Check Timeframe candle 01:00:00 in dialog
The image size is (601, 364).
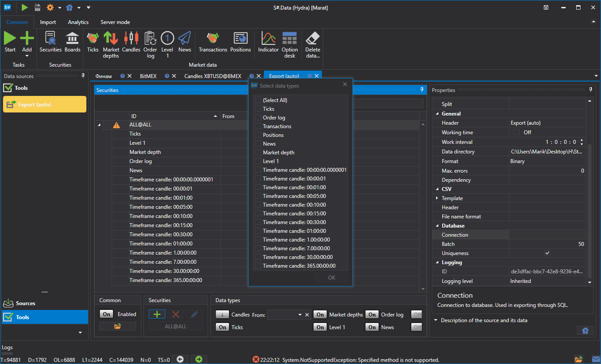(x=258, y=231)
